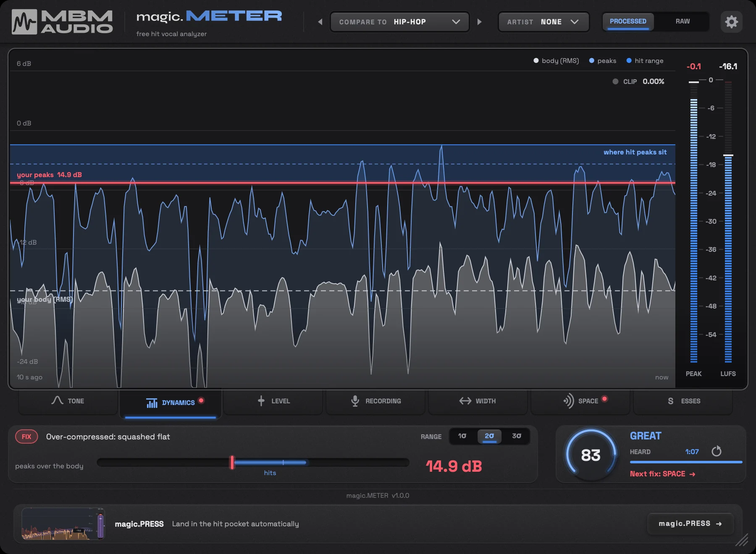
Task: Click the Tone curve icon
Action: [x=57, y=400]
